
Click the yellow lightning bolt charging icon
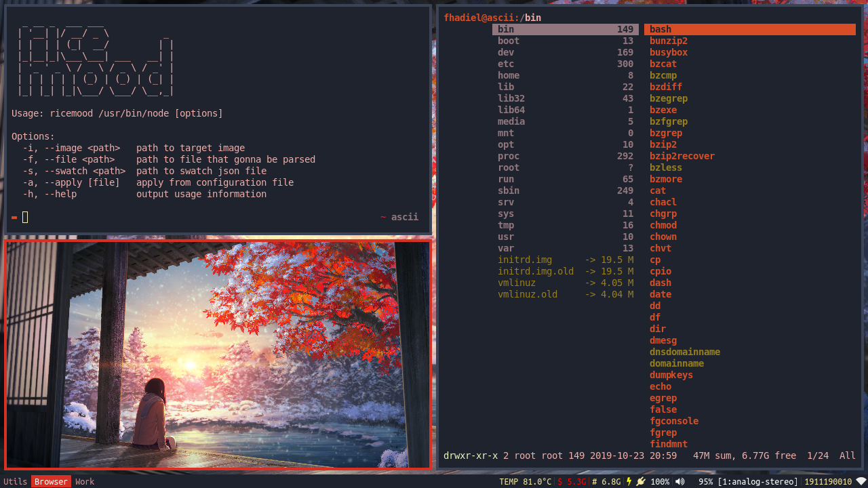(628, 481)
